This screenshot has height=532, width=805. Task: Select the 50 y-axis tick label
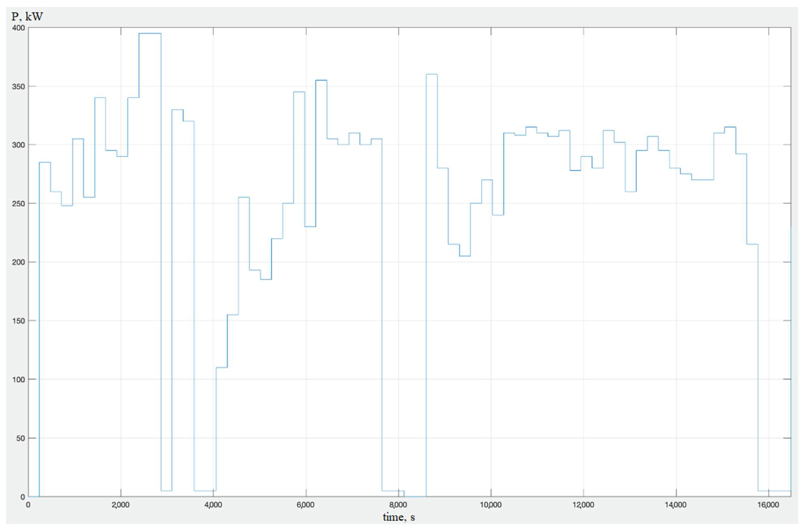pyautogui.click(x=20, y=438)
